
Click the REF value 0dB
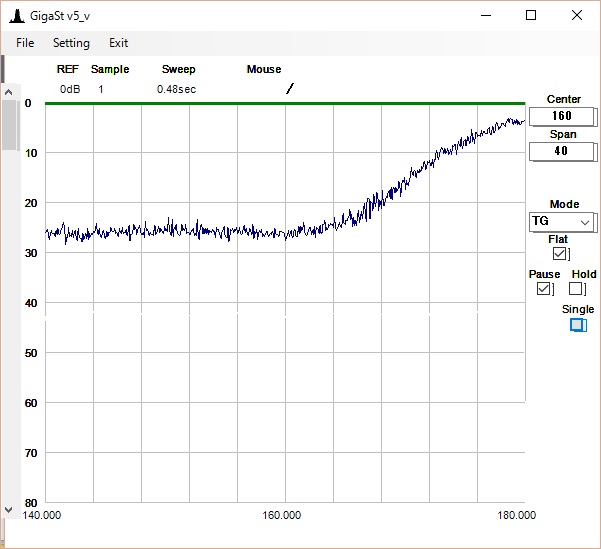[x=70, y=89]
